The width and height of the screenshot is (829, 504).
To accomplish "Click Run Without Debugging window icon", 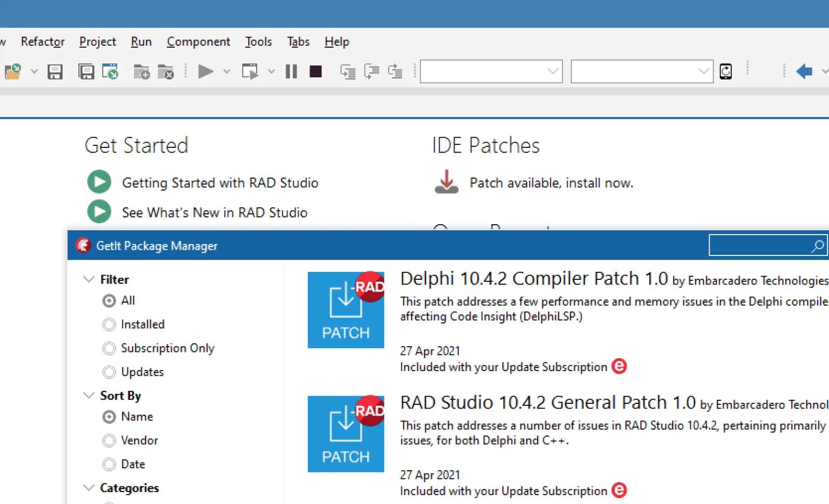I will pos(250,71).
